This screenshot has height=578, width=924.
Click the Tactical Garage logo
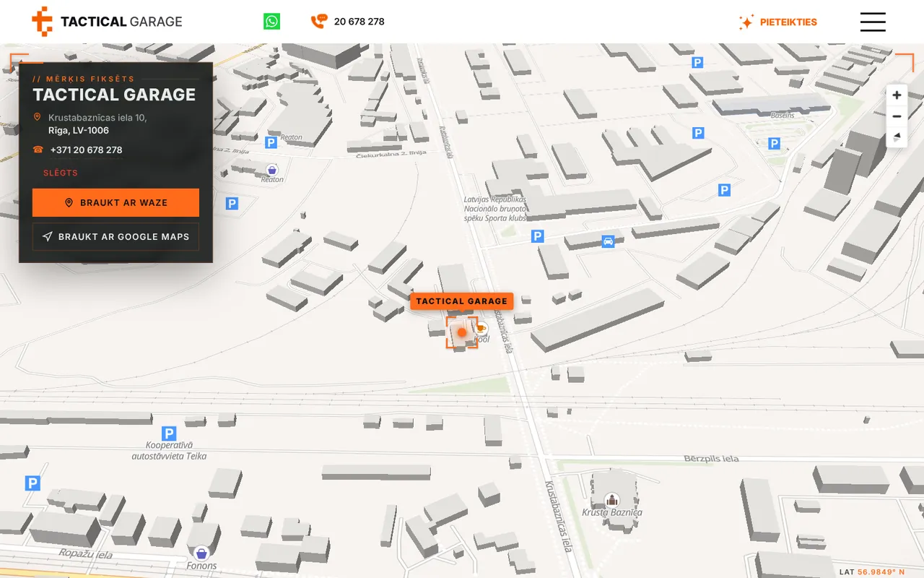click(107, 22)
